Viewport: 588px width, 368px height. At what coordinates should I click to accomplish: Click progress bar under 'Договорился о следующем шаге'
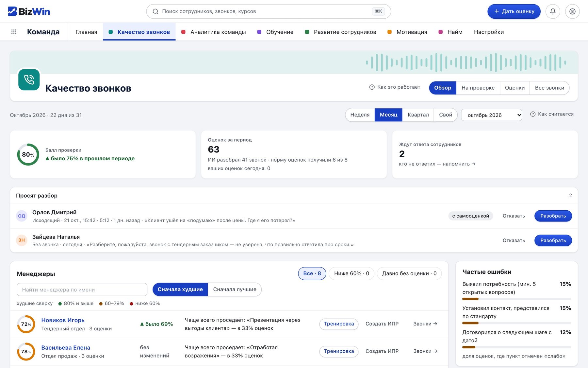516,347
